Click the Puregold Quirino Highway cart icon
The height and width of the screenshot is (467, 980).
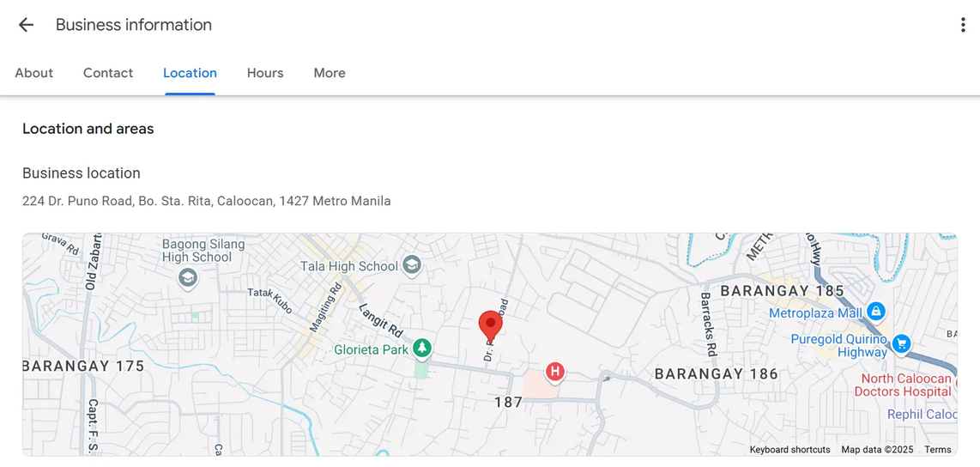tap(901, 343)
